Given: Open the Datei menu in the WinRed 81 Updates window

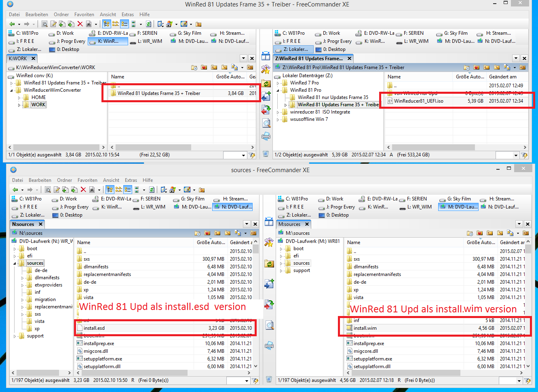Looking at the screenshot, I should click(14, 15).
